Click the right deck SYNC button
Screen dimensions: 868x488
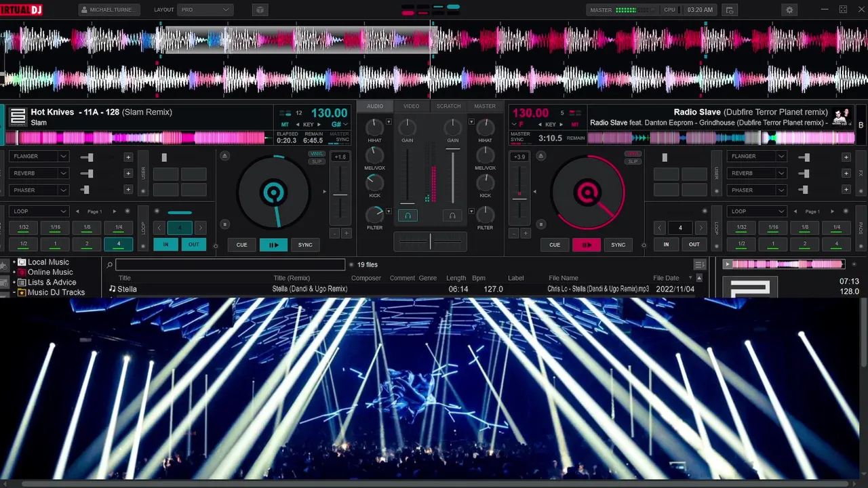click(x=618, y=245)
